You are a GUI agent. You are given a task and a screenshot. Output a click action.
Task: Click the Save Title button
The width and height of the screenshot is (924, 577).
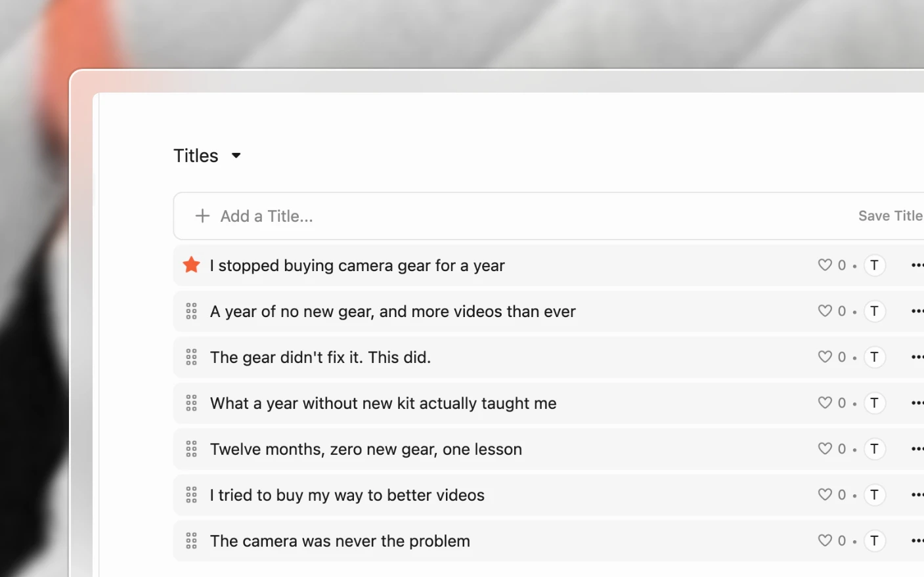click(891, 216)
